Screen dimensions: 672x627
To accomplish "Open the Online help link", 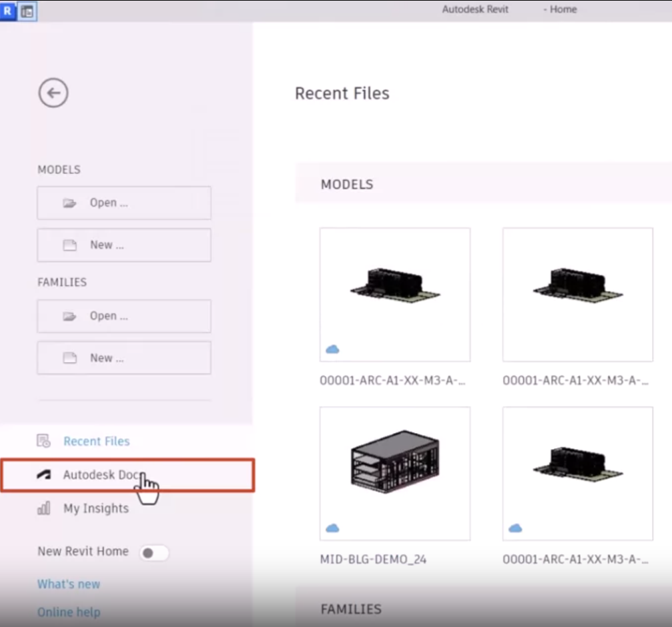I will pyautogui.click(x=69, y=612).
